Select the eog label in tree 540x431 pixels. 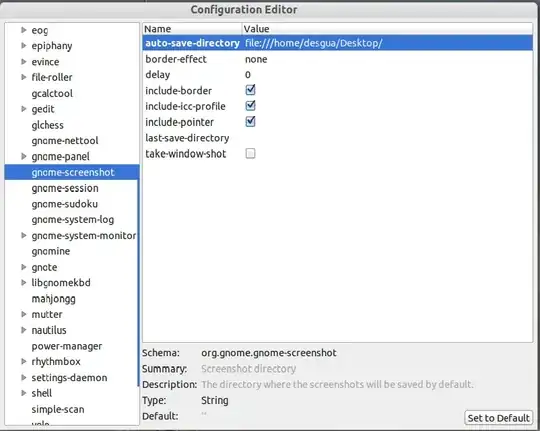[40, 30]
